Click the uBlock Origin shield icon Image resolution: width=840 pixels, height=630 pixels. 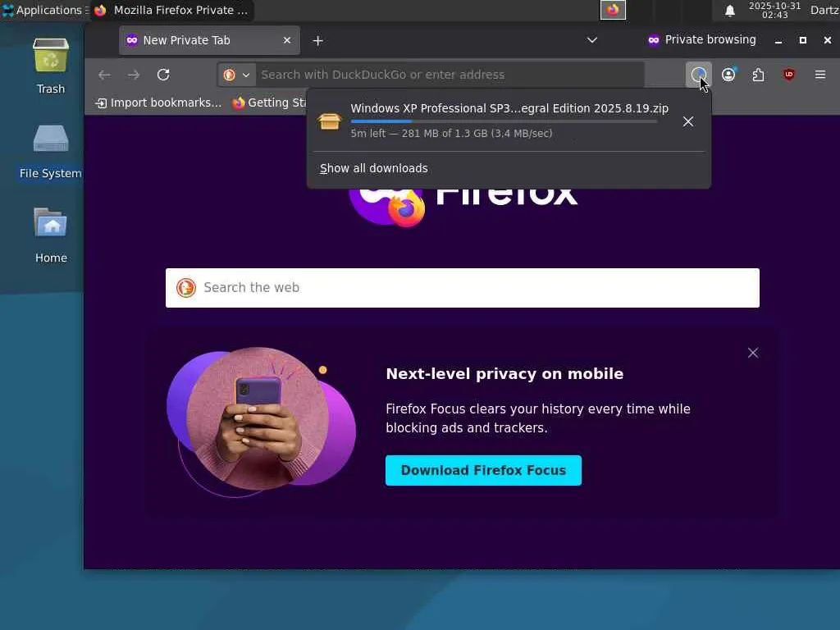tap(788, 75)
